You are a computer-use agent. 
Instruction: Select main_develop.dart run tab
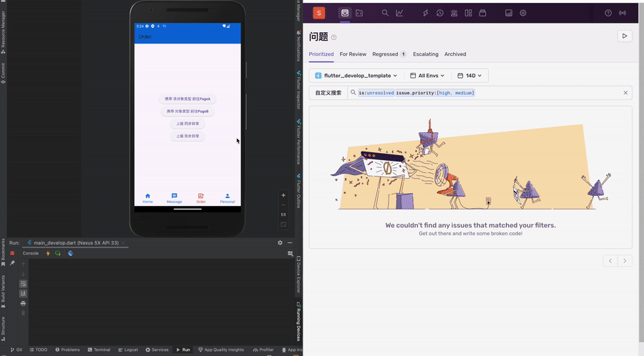coord(76,243)
